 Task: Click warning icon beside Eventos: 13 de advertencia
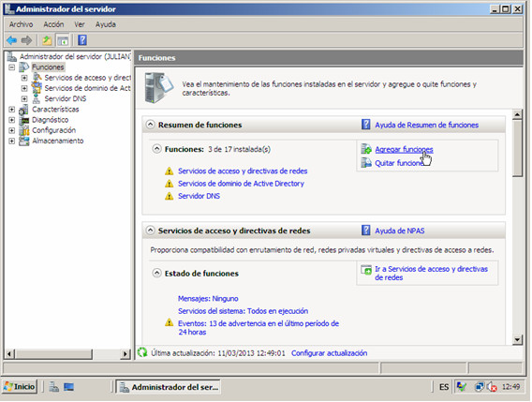[x=169, y=322]
